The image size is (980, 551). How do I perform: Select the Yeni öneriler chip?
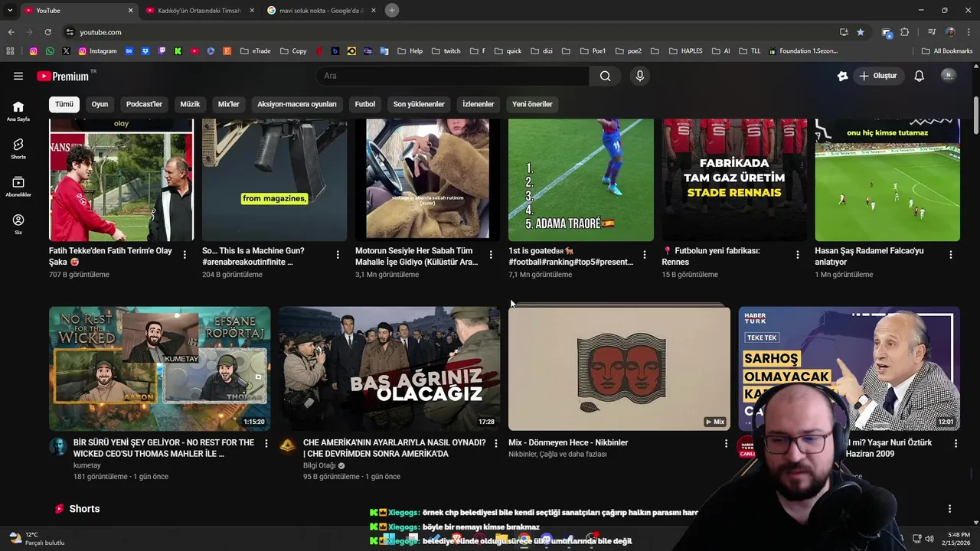[x=532, y=104]
